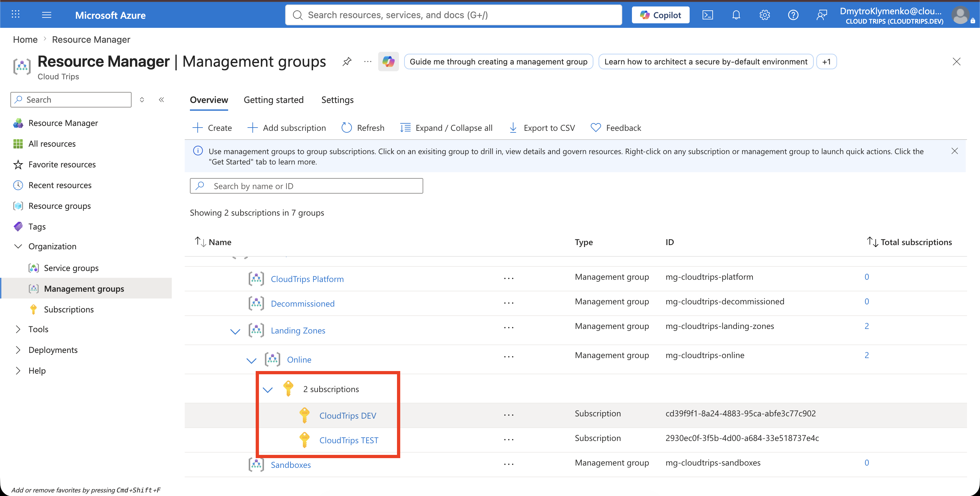Open Feedback from the toolbar
Screen dimensions: 980x496
click(616, 128)
